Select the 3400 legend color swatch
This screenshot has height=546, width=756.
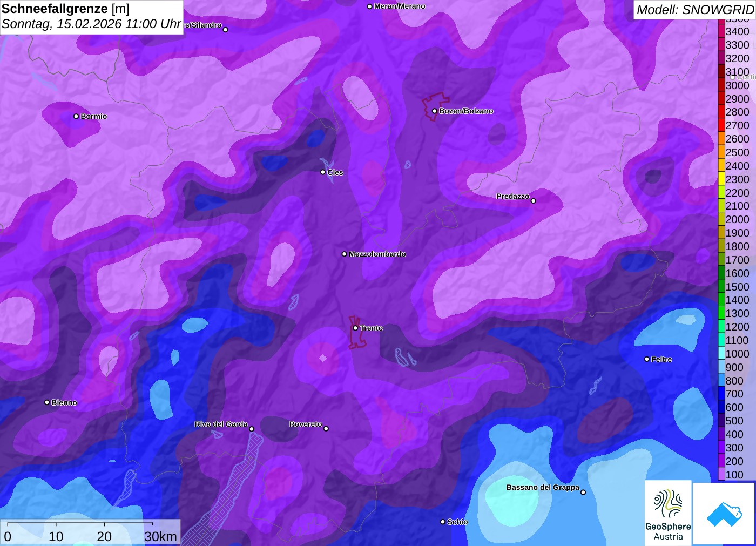pos(721,31)
